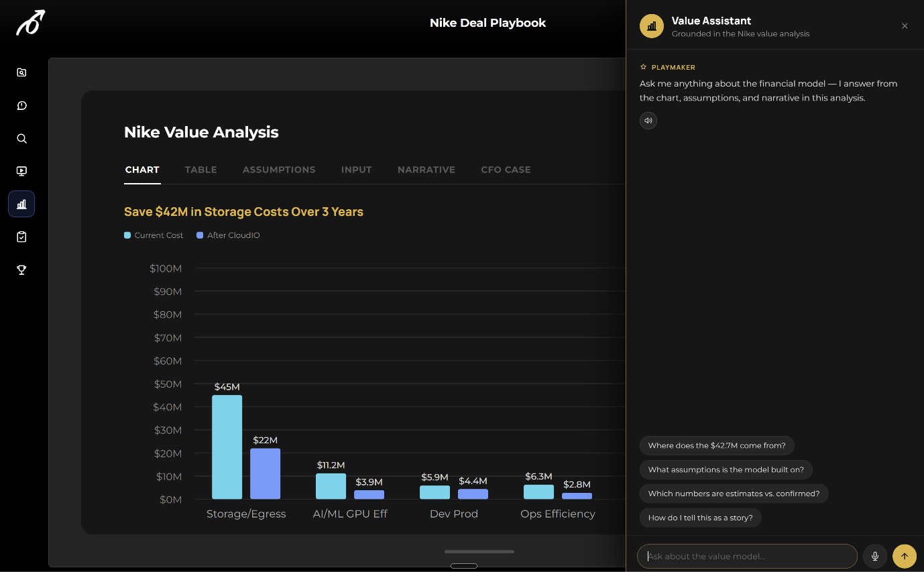The image size is (924, 572).
Task: Ask 'Which numbers are estimates vs. confirmed?'
Action: click(x=734, y=494)
